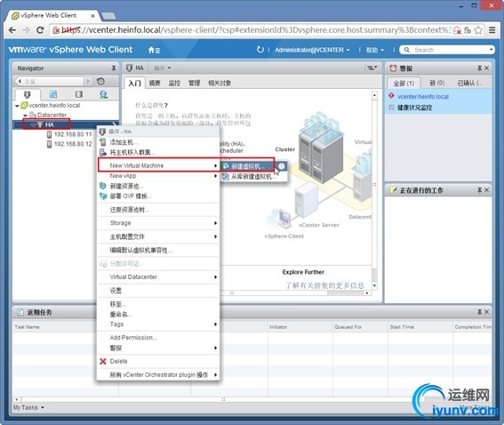Click Add Permission menu entry
The height and width of the screenshot is (425, 504).
point(158,338)
